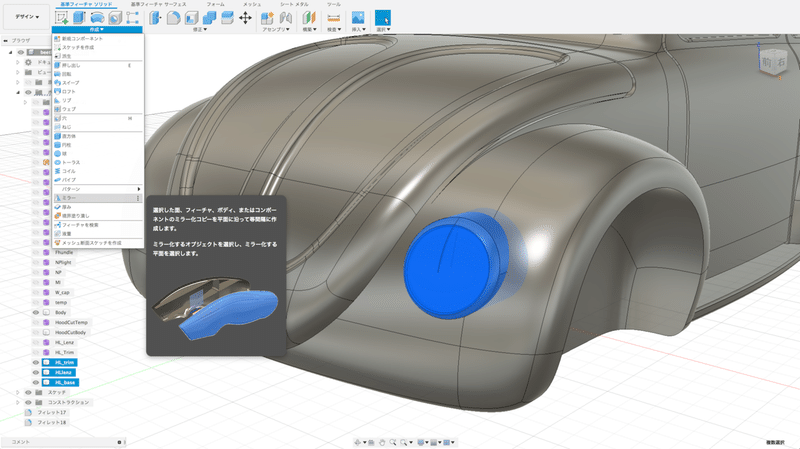The height and width of the screenshot is (449, 800).
Task: Click the Pan hand icon in navigation bar
Action: 382,442
